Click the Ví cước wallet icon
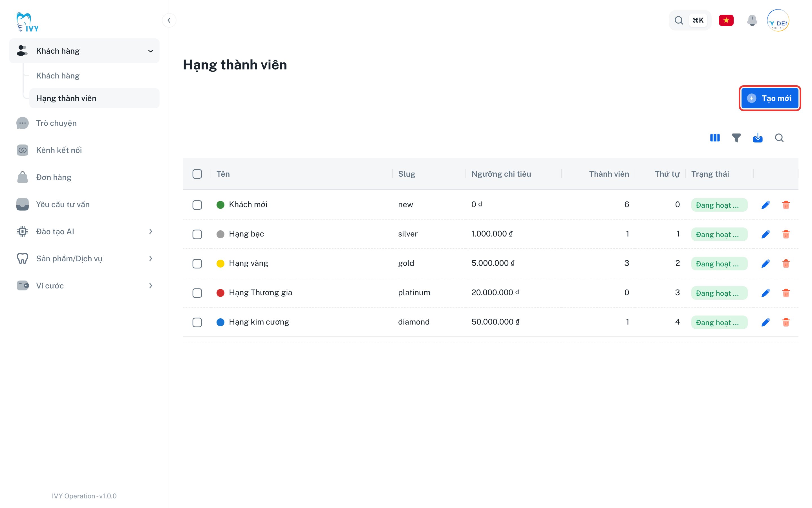Screen dimensions: 812x508 click(23, 286)
